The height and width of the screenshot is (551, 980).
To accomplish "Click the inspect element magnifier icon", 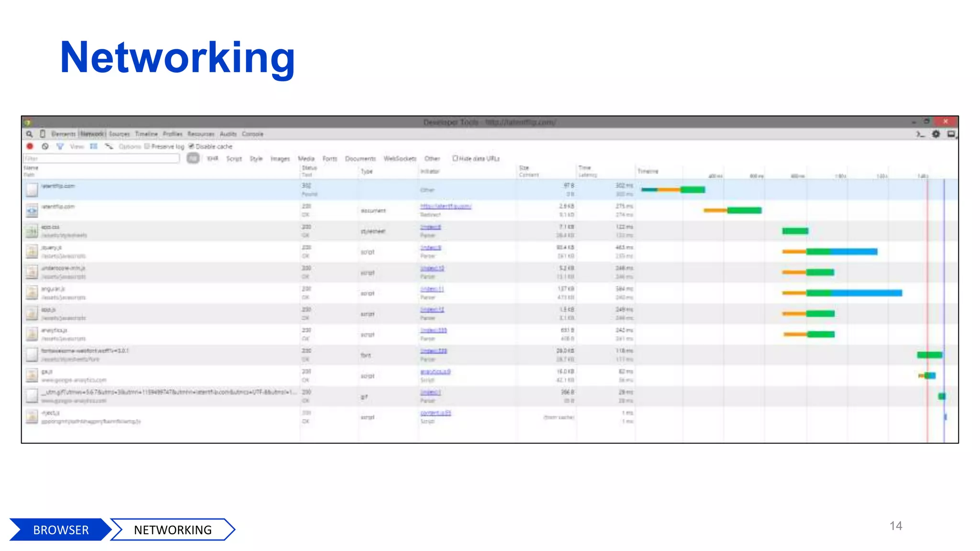I will pos(29,134).
